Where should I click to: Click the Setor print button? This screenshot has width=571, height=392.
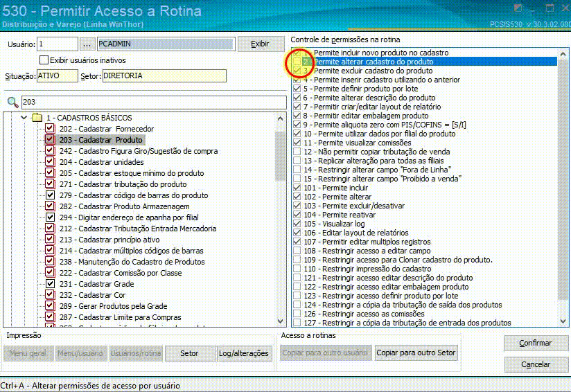pyautogui.click(x=189, y=353)
